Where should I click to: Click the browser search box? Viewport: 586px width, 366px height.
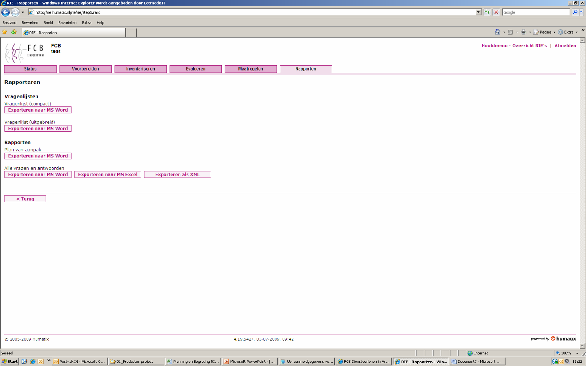(536, 12)
